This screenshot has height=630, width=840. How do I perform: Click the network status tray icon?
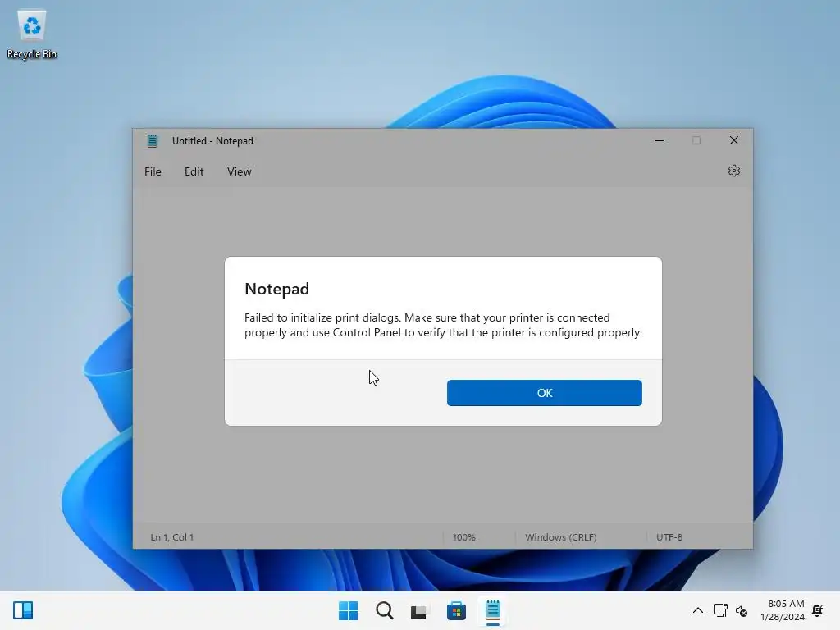coord(721,610)
